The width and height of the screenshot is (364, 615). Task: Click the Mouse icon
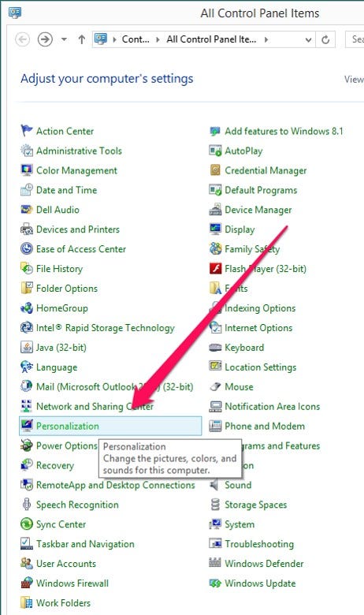215,386
